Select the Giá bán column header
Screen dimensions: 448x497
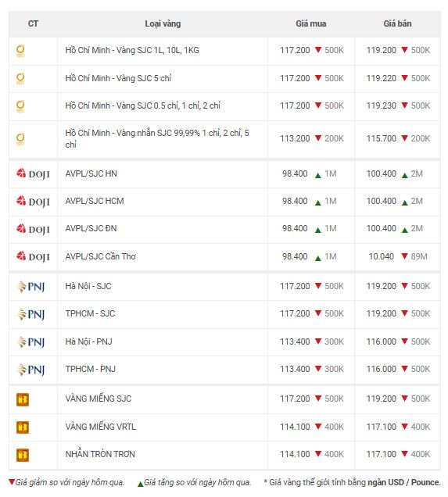coord(397,23)
